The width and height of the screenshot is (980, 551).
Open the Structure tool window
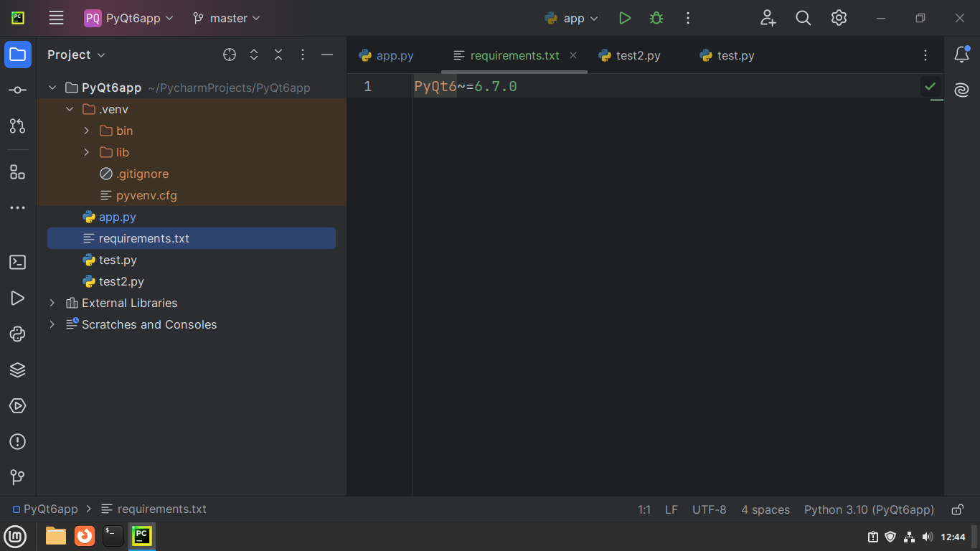click(18, 172)
